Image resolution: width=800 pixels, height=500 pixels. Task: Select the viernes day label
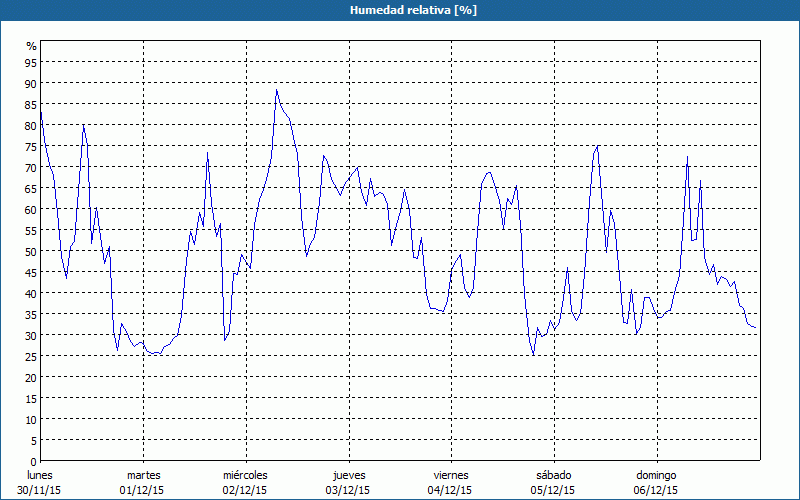click(x=451, y=475)
